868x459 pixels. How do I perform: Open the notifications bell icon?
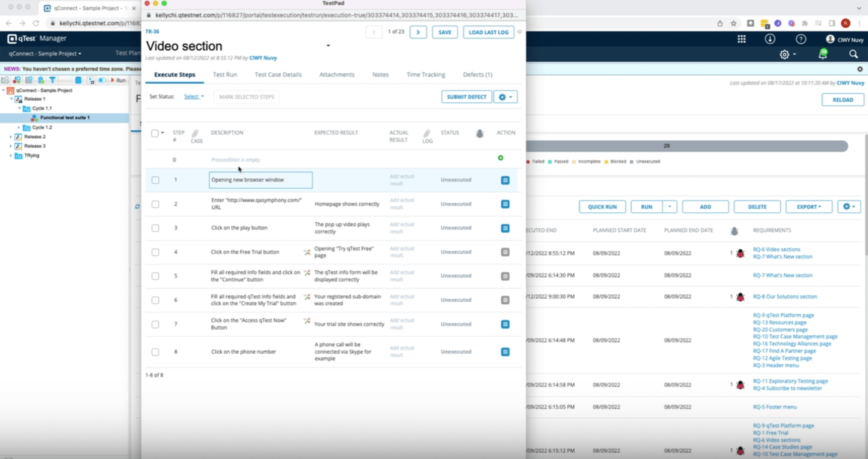coord(822,54)
